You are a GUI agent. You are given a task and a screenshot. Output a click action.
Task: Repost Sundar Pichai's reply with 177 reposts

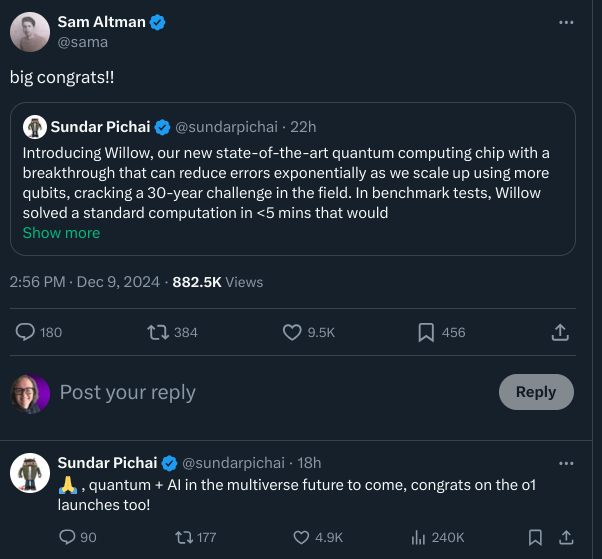tap(184, 537)
